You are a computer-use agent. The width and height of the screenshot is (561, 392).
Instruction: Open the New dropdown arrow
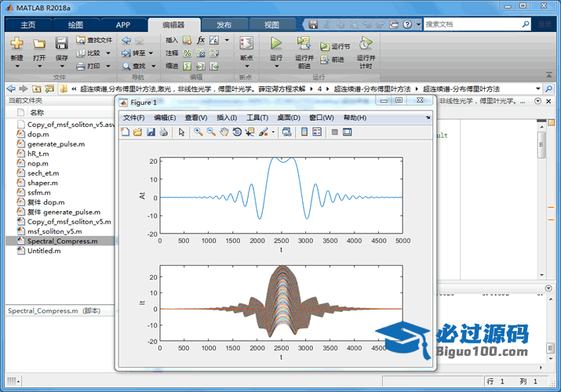tap(16, 66)
